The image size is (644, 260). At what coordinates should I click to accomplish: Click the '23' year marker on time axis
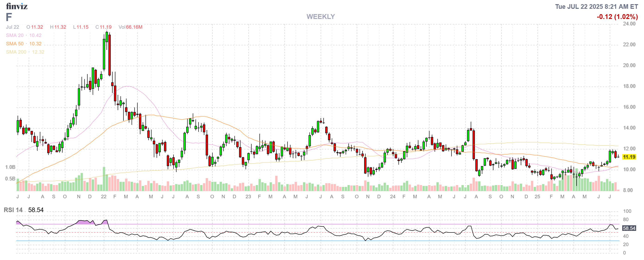(x=248, y=197)
